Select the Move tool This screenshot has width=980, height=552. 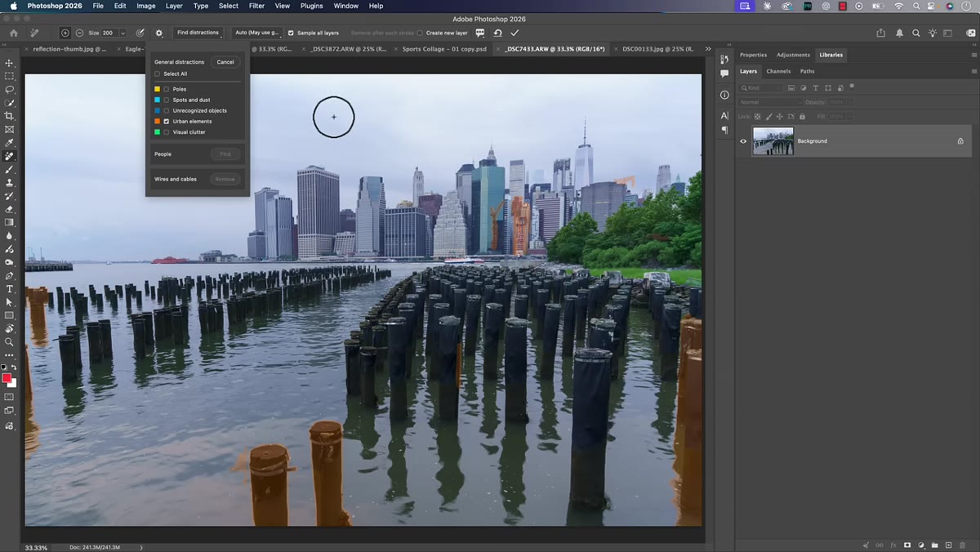pos(10,63)
